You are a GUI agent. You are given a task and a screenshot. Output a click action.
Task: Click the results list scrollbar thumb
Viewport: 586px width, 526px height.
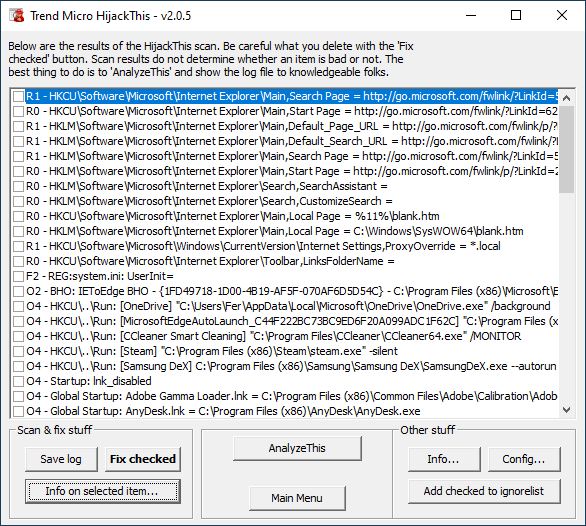tap(566, 150)
